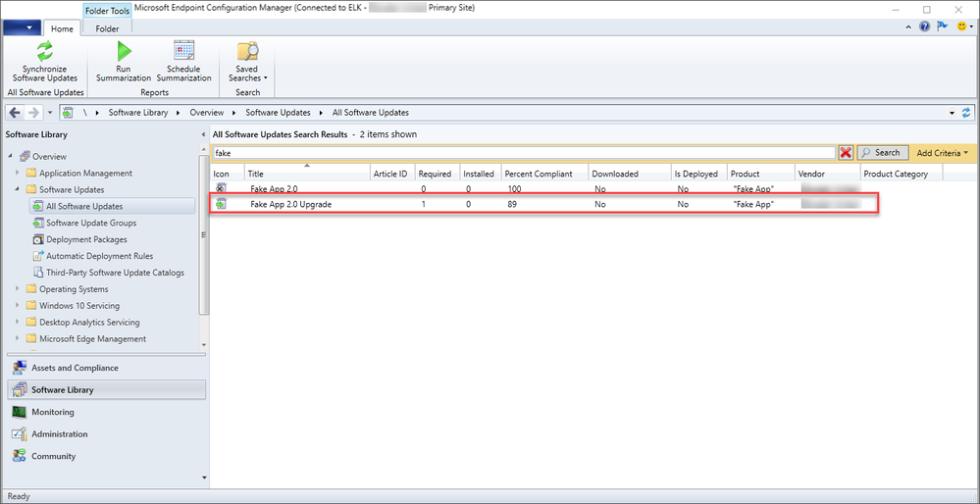Click the workspace overflow arrow below Community

point(202,478)
